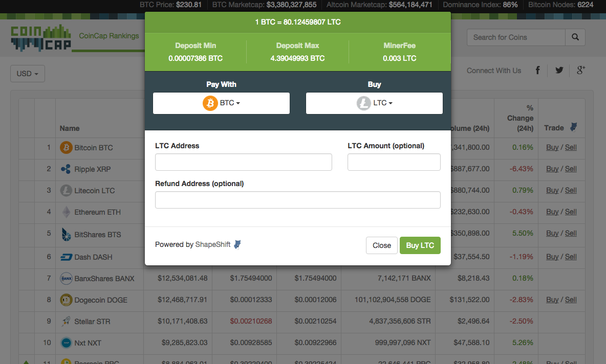Click the ShapeShift fox icon in the dialog footer
This screenshot has height=364, width=606.
237,244
